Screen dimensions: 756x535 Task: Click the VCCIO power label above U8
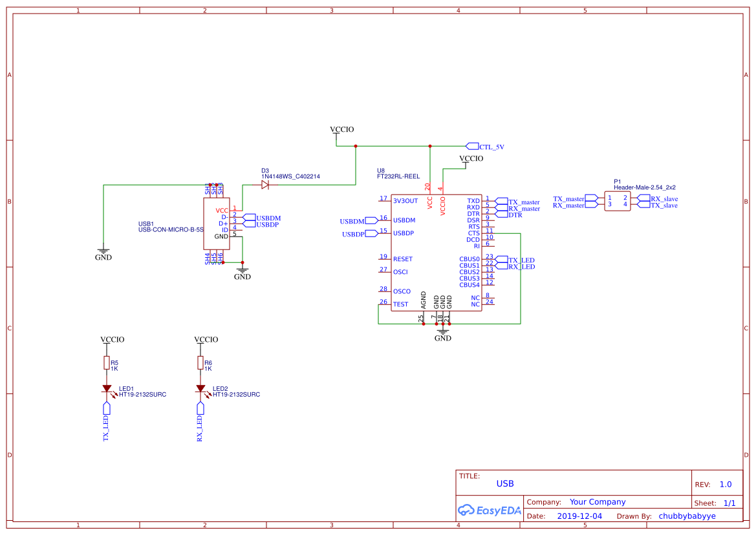[470, 158]
